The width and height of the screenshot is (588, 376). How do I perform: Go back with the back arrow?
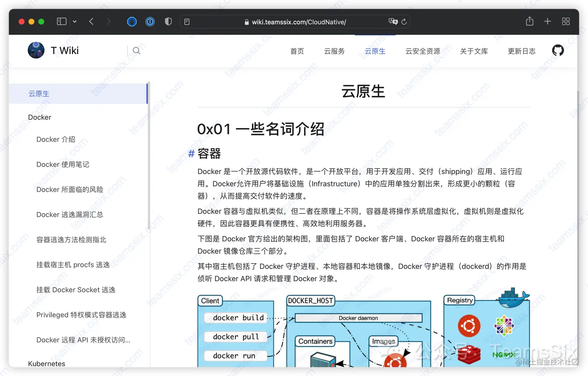click(x=91, y=21)
